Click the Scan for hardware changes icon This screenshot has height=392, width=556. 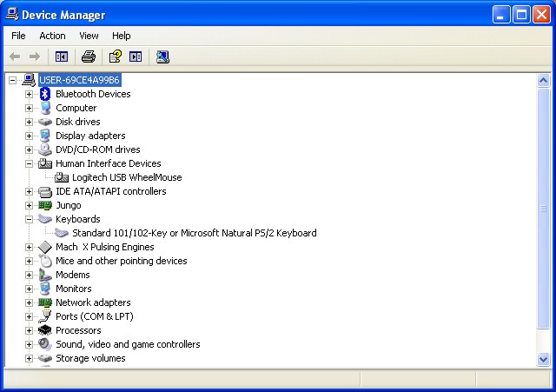click(x=162, y=56)
